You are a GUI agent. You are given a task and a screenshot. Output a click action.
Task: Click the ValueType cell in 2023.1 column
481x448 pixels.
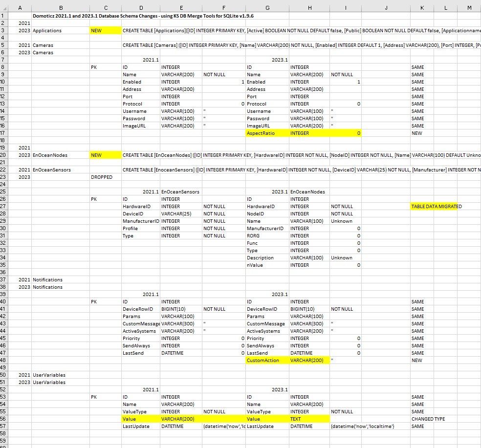point(267,411)
